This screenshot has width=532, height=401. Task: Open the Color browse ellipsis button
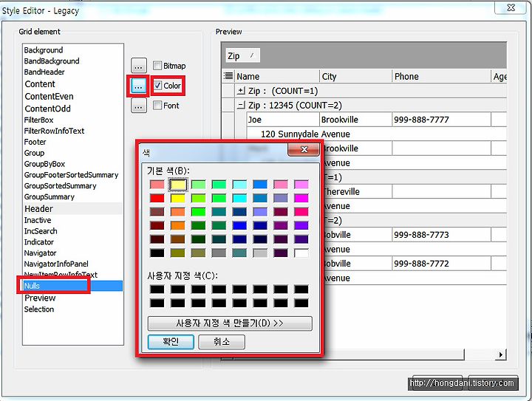[x=138, y=86]
